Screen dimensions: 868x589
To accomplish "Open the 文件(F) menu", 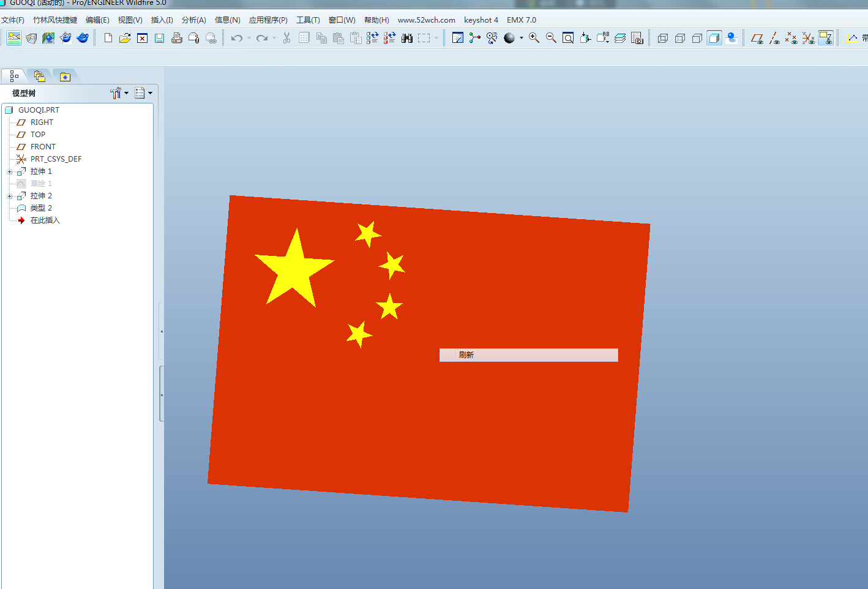I will (12, 20).
